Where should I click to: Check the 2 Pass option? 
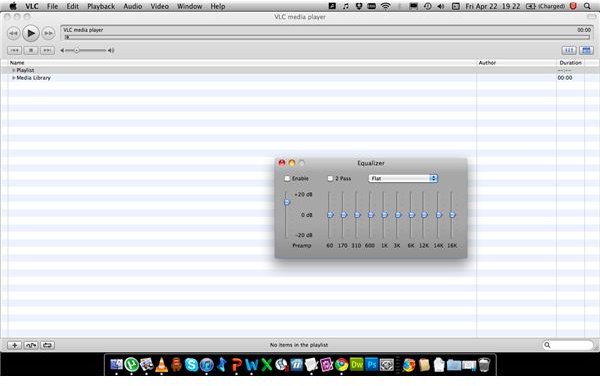click(330, 178)
